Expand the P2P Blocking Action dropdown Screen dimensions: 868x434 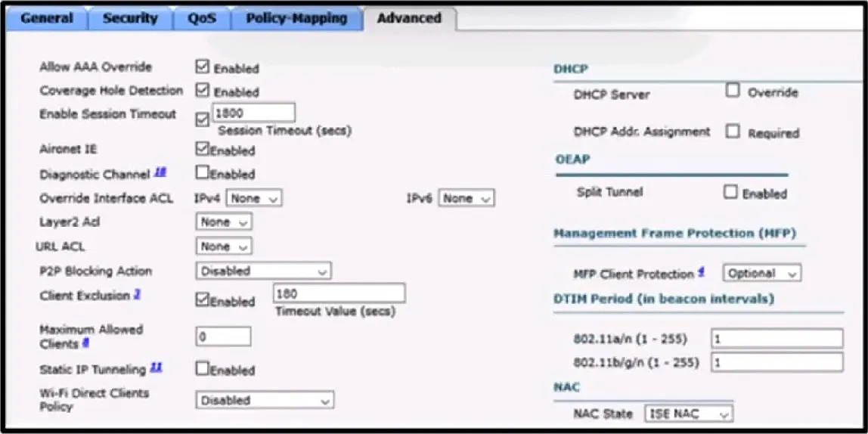(263, 271)
